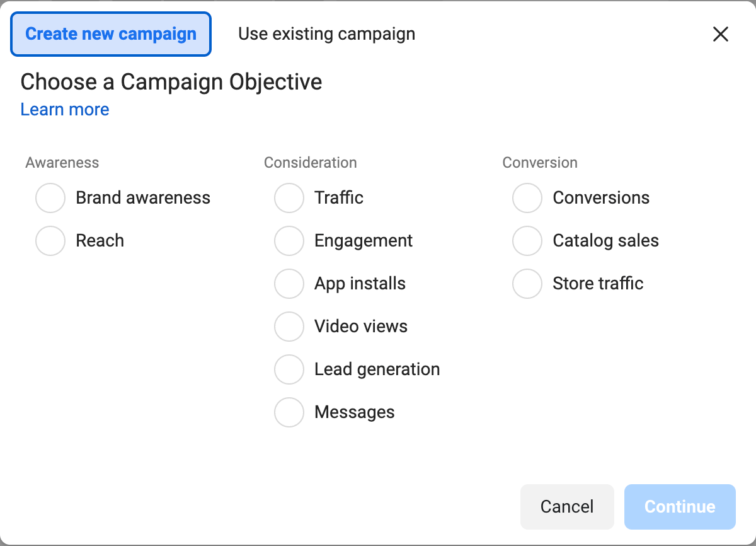Click the Cancel button
The image size is (756, 546).
tap(567, 507)
